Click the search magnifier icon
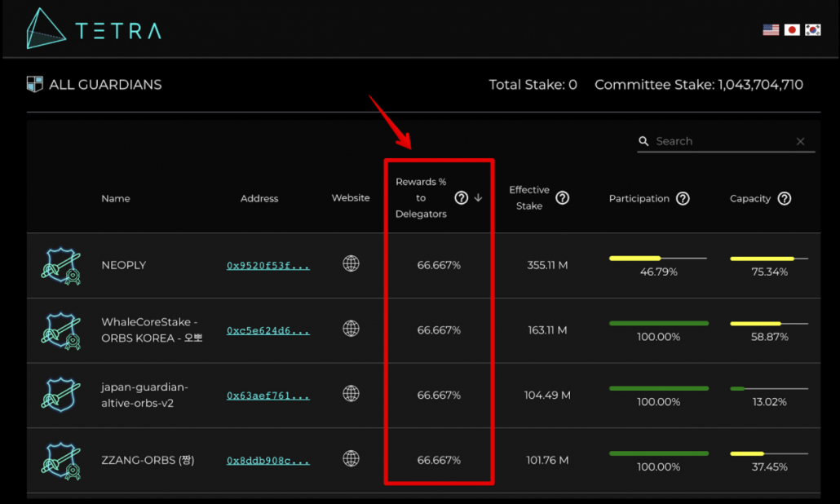 pyautogui.click(x=643, y=141)
